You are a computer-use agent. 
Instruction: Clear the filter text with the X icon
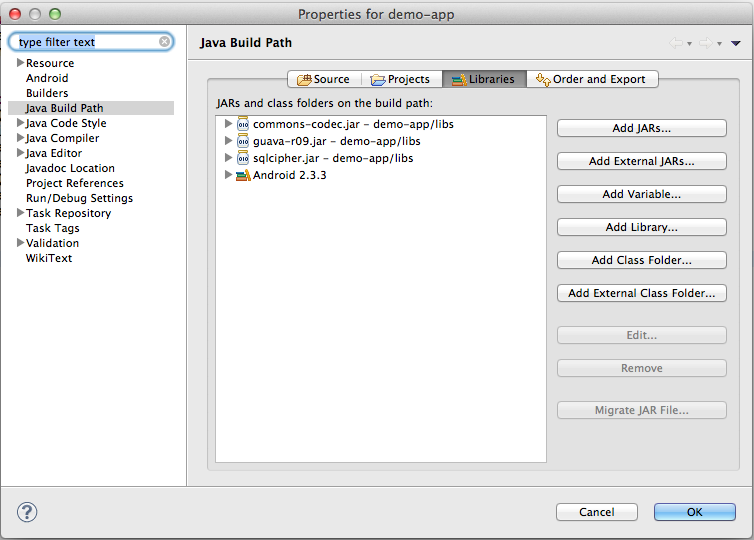pyautogui.click(x=164, y=43)
